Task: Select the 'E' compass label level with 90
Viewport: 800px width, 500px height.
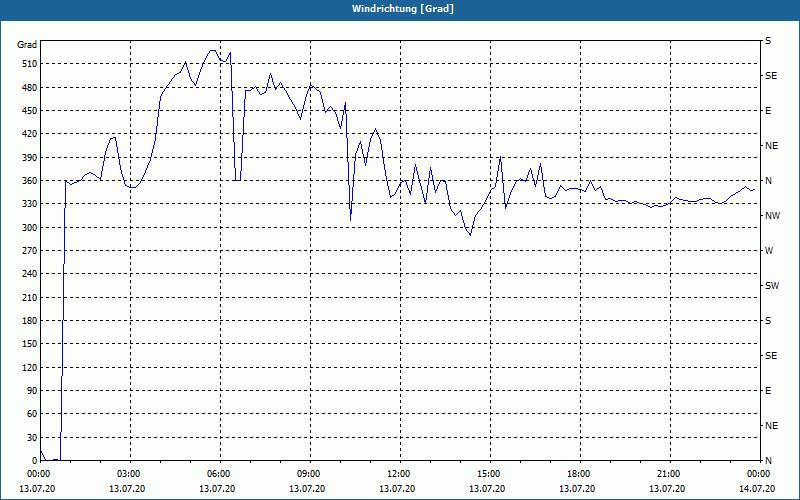Action: tap(768, 391)
